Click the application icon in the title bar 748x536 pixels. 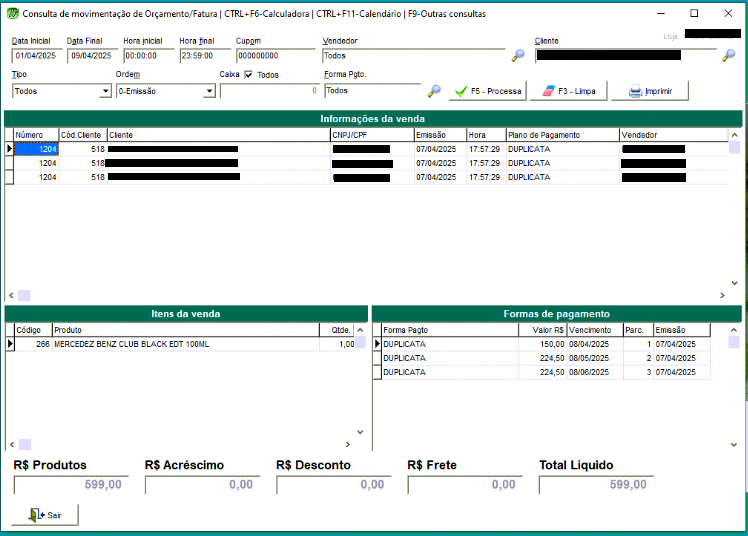(x=13, y=14)
